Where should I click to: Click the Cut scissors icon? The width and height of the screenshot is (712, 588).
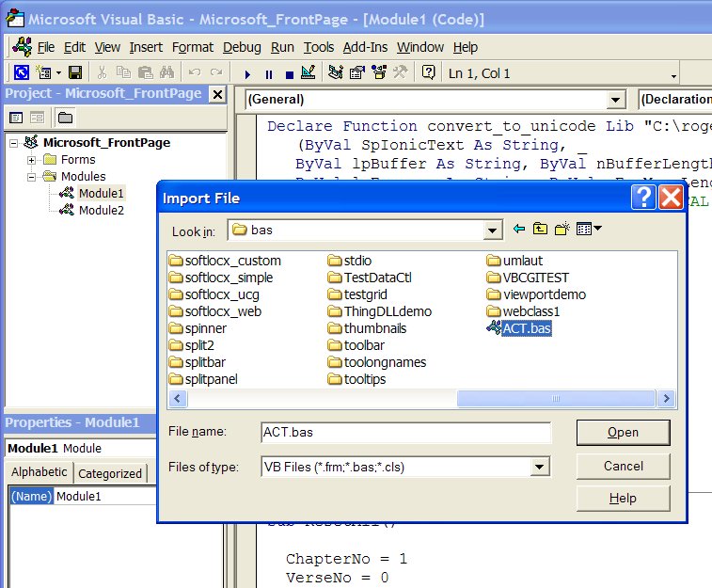click(103, 72)
